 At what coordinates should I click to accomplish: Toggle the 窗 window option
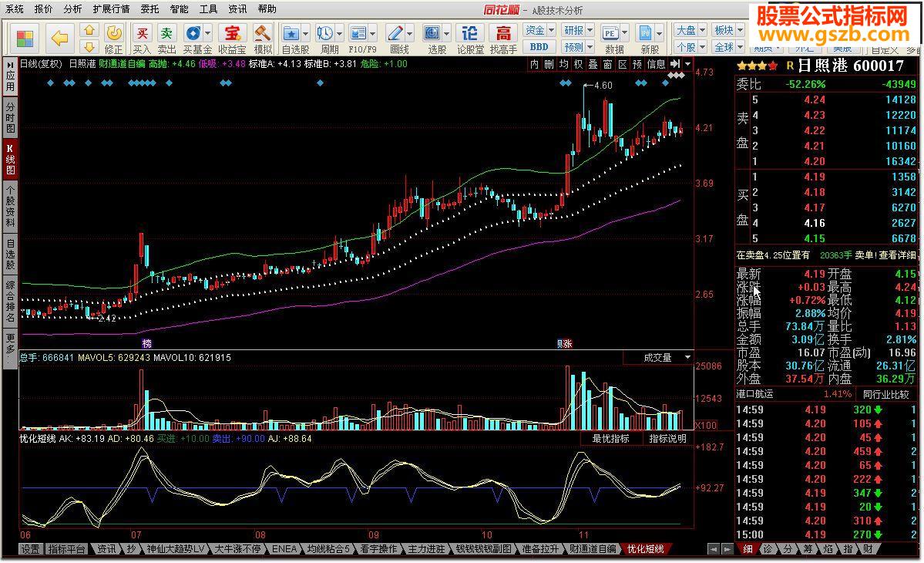coord(607,64)
